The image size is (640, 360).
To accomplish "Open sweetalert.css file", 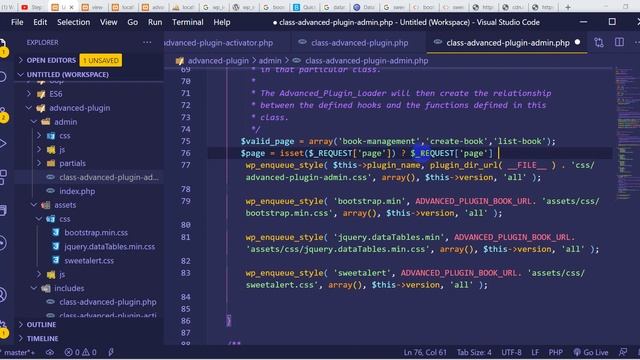I will pyautogui.click(x=89, y=260).
